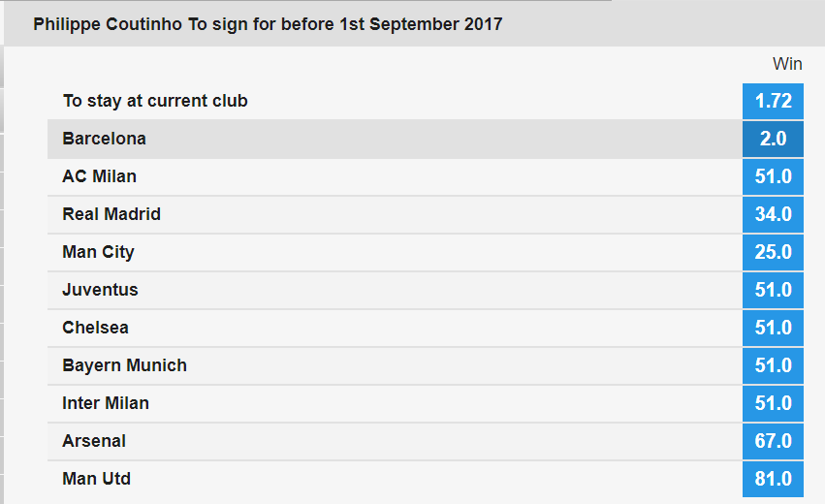Select Man City's 25.0 odds button
Viewport: 825px width, 504px height.
coord(773,252)
